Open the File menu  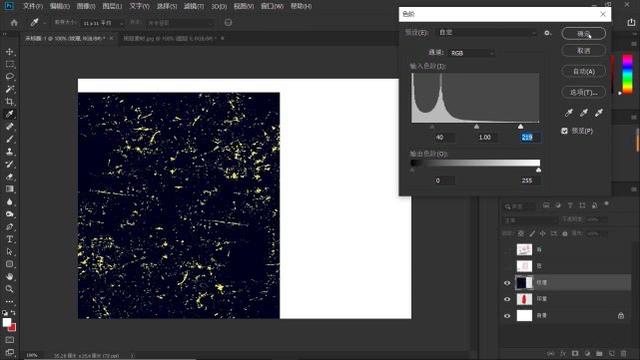(33, 6)
